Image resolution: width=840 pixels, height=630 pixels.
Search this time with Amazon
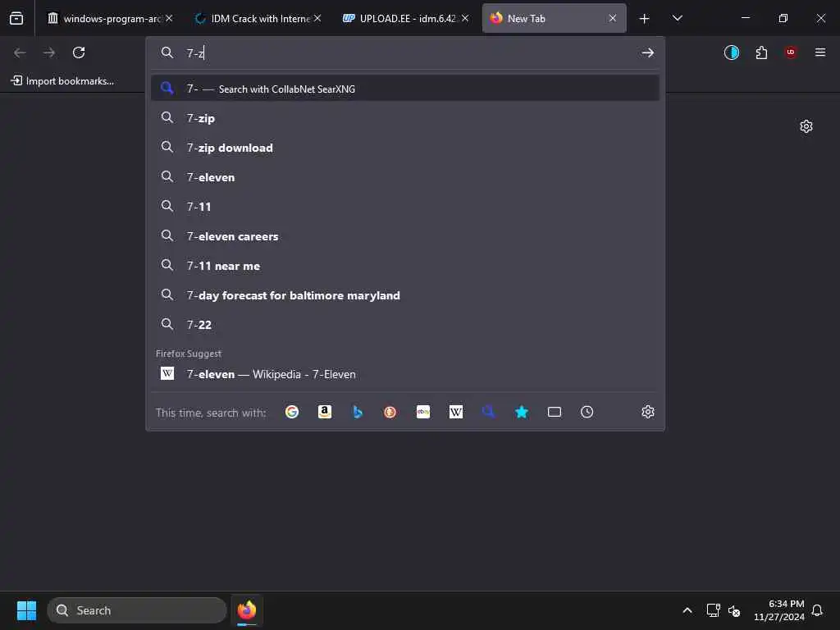pos(325,412)
